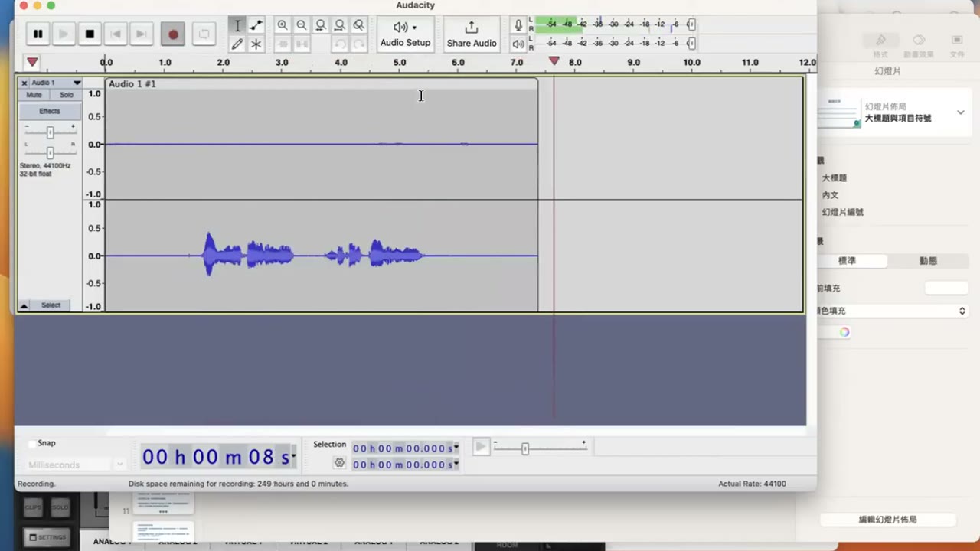This screenshot has height=551, width=980.
Task: Open the slide layout dropdown in Keynote
Action: tap(960, 112)
